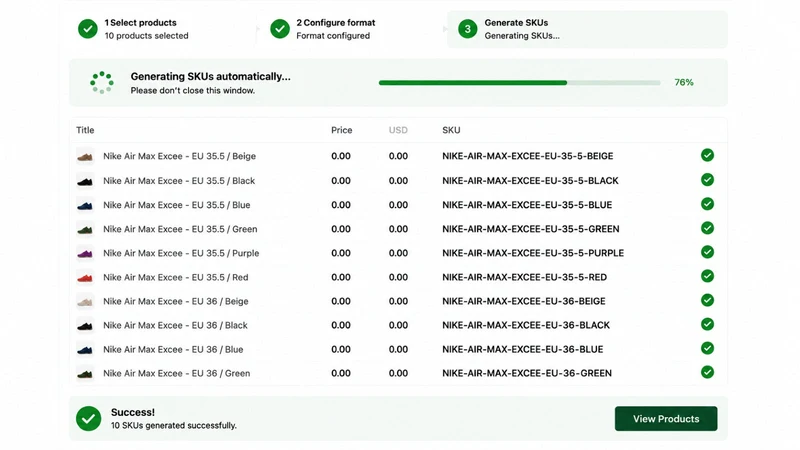Image resolution: width=800 pixels, height=450 pixels.
Task: Select title Nike Air Max Excee - EU 36 / Beige
Action: (x=176, y=302)
